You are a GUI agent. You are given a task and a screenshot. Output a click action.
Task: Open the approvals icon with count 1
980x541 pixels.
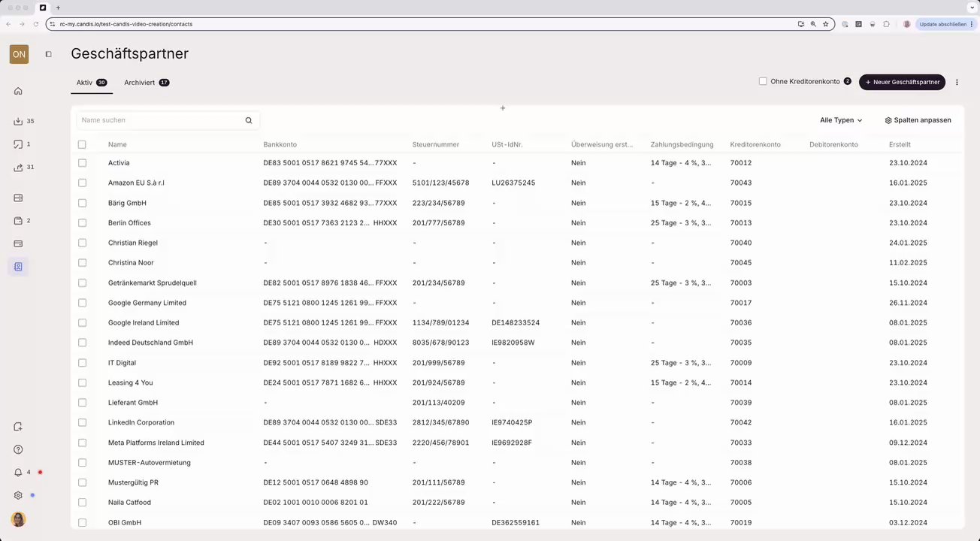tap(18, 144)
